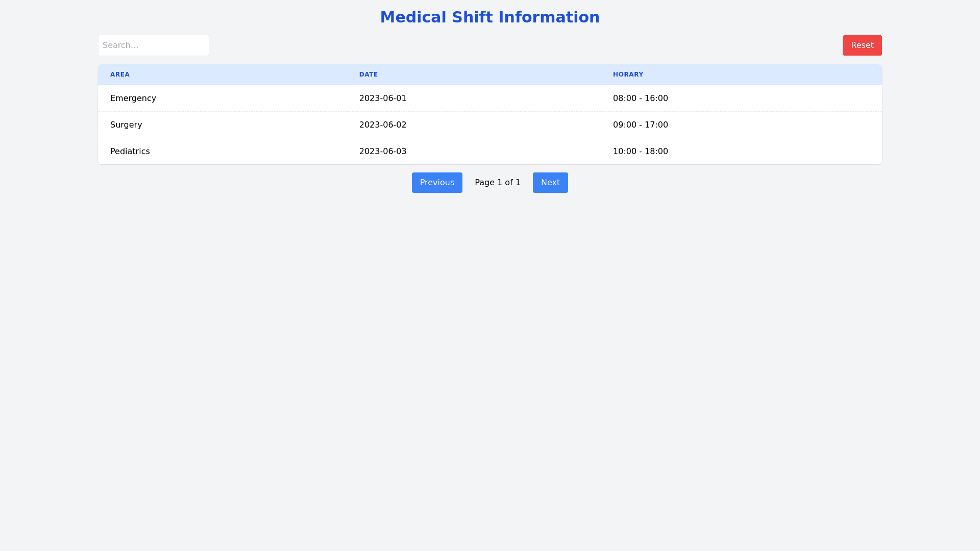The width and height of the screenshot is (980, 551).
Task: Select the Emergency row
Action: (x=489, y=98)
